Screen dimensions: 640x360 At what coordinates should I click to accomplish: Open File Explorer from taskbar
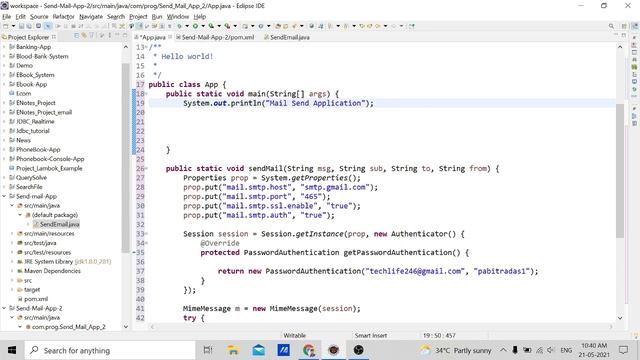click(233, 350)
